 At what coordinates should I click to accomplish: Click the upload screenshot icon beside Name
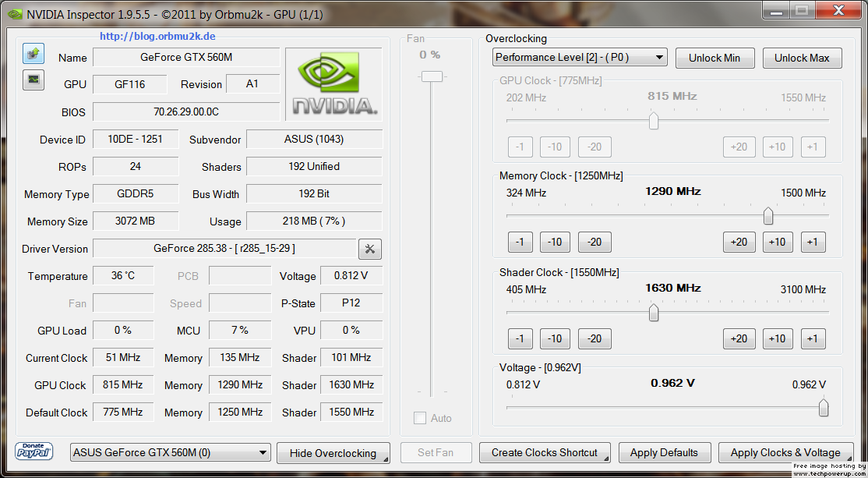click(x=34, y=53)
